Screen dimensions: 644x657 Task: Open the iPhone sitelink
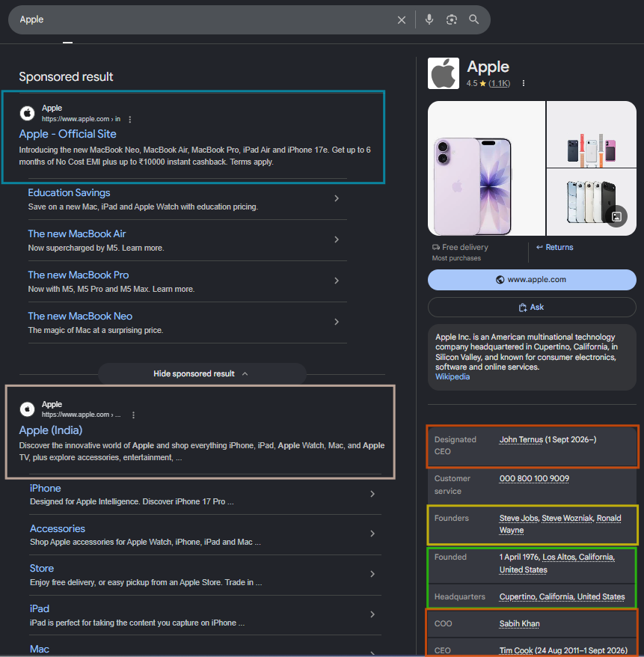pyautogui.click(x=45, y=488)
